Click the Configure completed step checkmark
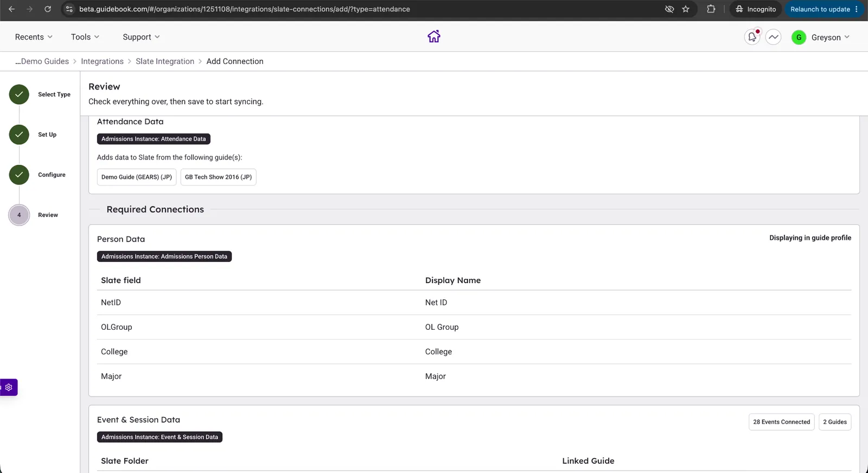 point(19,175)
